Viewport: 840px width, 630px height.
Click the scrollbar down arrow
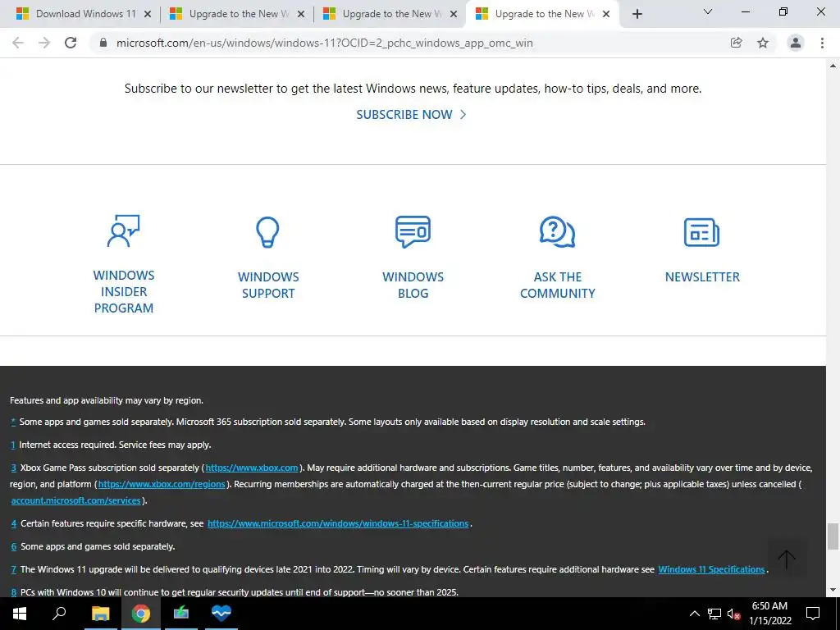coord(833,591)
